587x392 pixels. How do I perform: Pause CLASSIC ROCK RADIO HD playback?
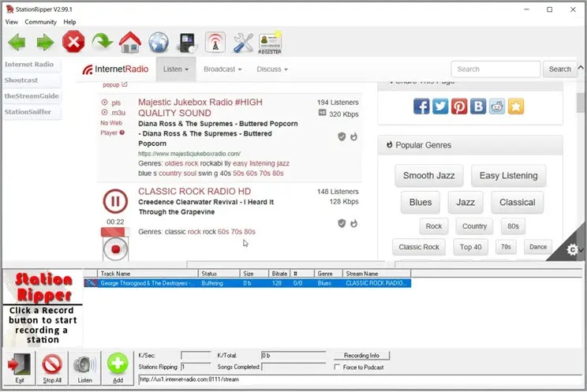coord(115,201)
